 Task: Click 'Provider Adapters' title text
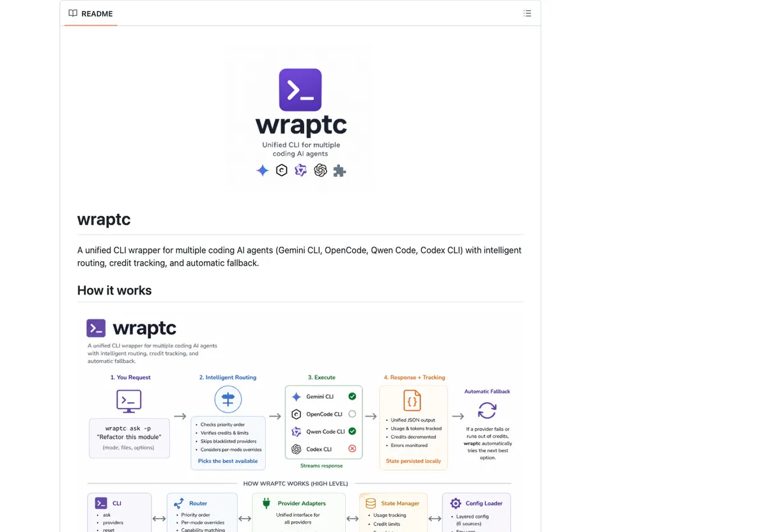tap(302, 503)
